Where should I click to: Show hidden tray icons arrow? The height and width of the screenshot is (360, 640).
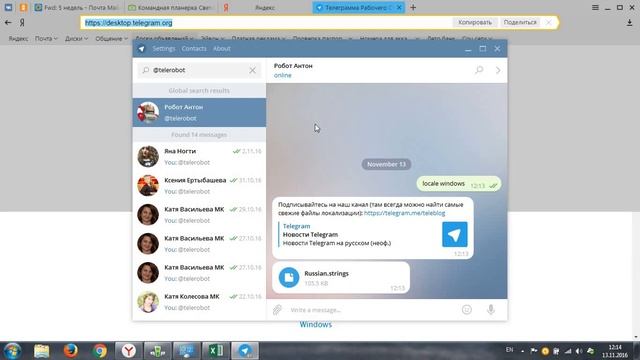coord(522,351)
